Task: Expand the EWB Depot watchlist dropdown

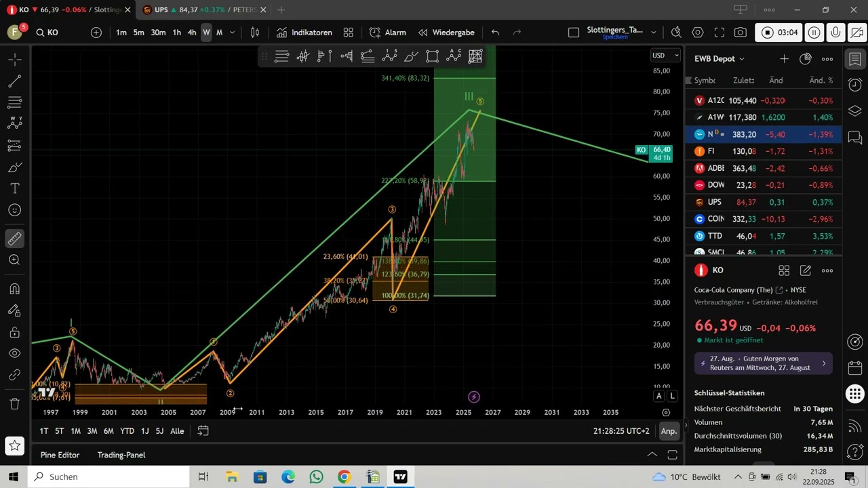Action: click(x=719, y=59)
